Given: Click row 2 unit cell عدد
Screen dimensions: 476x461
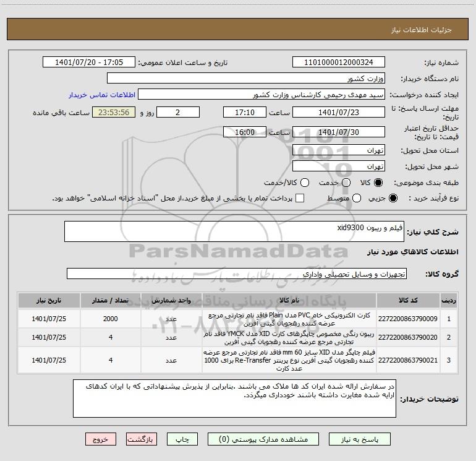Looking at the screenshot, I should pyautogui.click(x=171, y=337).
